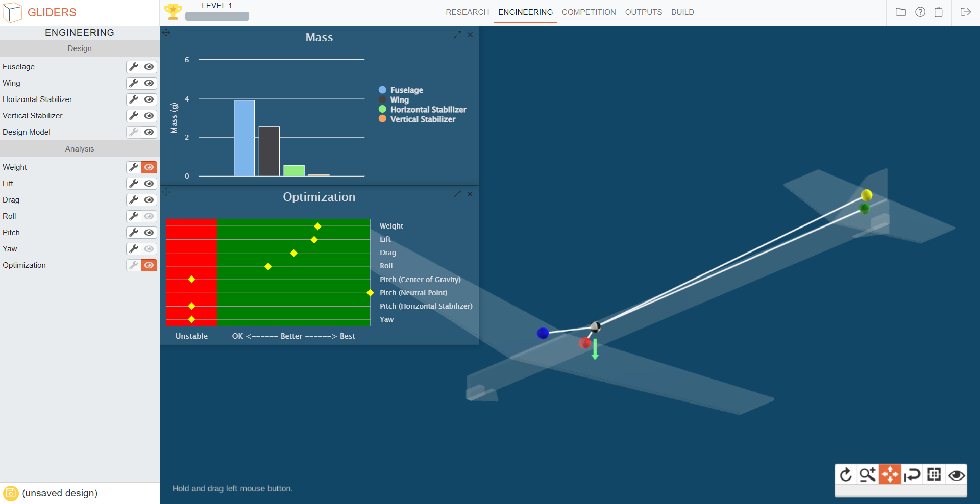Image resolution: width=980 pixels, height=504 pixels.
Task: Select the pan view tool
Action: [890, 475]
